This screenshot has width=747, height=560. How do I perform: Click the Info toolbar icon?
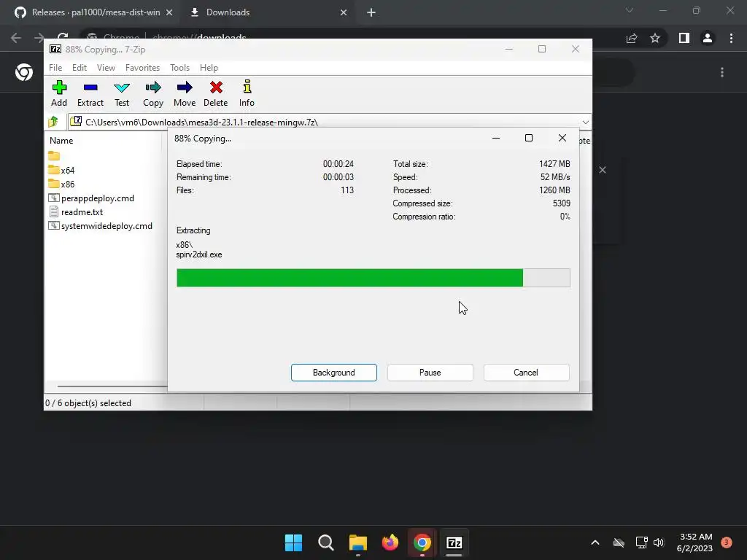pyautogui.click(x=247, y=93)
